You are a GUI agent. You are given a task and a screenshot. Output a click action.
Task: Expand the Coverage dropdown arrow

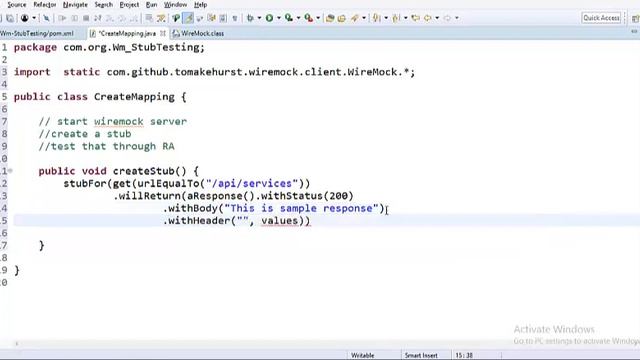[298, 18]
